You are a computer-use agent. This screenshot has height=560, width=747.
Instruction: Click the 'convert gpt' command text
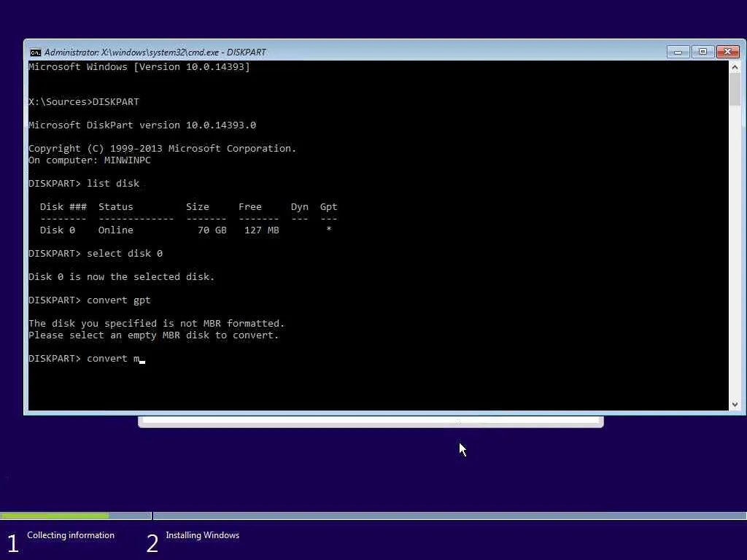pos(119,300)
